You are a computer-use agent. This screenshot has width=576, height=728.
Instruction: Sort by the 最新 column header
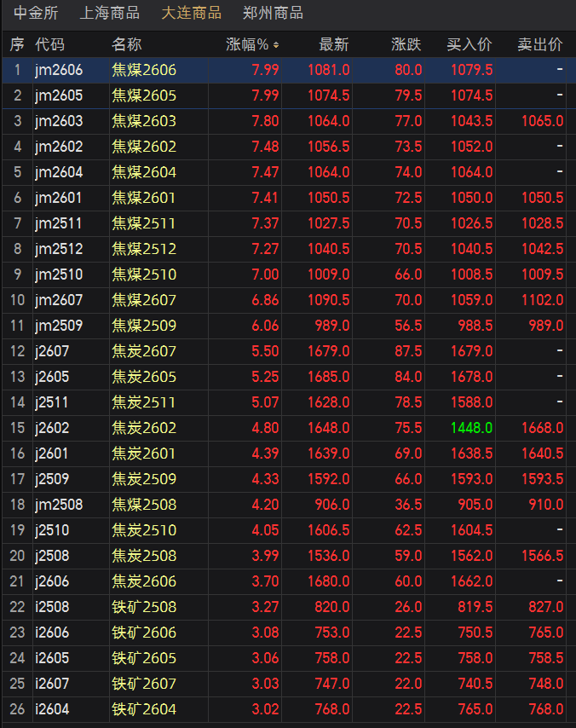[333, 44]
